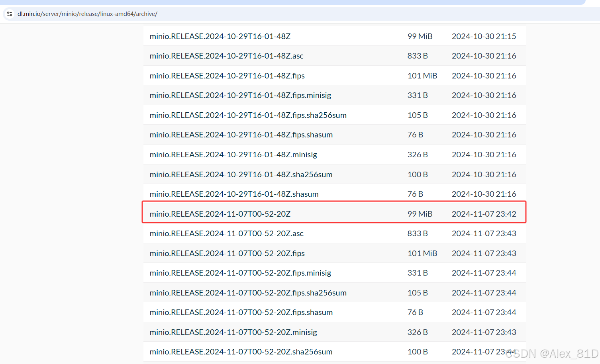This screenshot has width=600, height=364.
Task: Open minio.RELEASE.2024-11-07T00-52-20Z.fips.sha256sum
Action: (248, 293)
